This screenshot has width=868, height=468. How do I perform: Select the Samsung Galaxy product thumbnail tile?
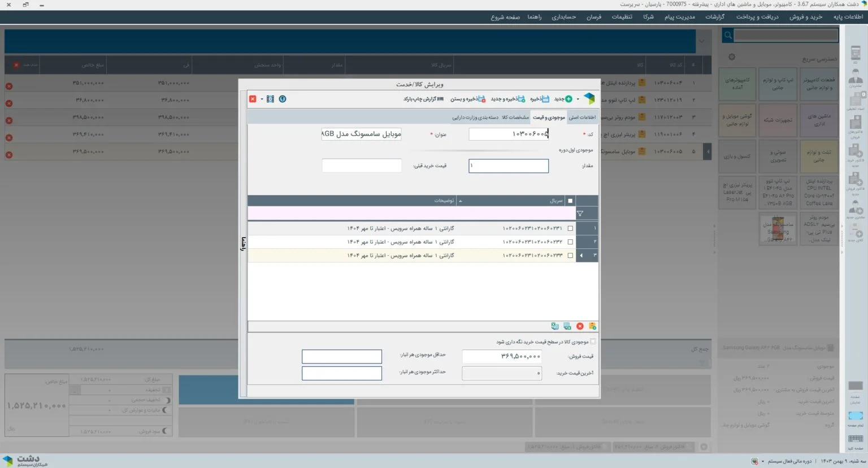click(778, 229)
